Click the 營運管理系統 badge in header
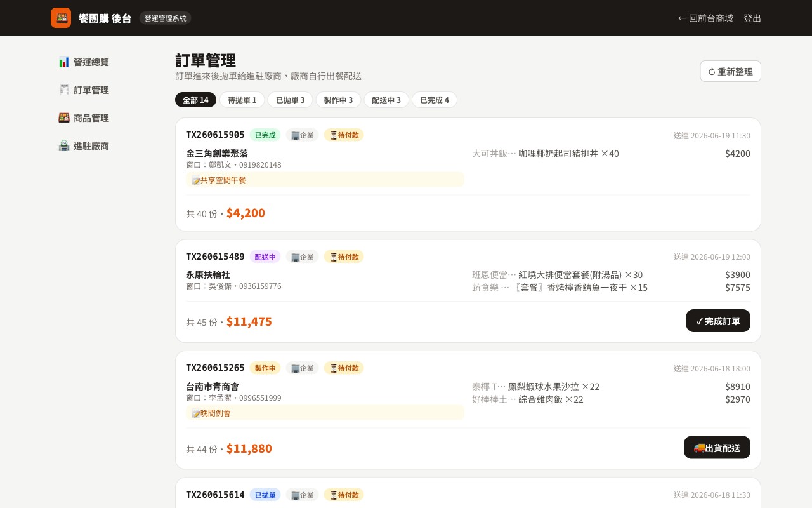Screen dimensions: 812x508 tap(165, 18)
